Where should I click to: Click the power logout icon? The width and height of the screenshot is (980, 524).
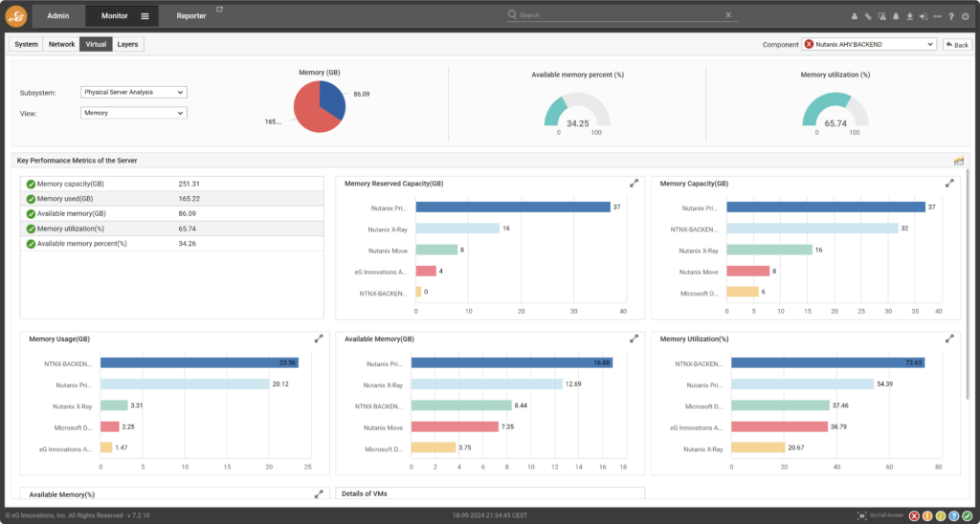966,17
